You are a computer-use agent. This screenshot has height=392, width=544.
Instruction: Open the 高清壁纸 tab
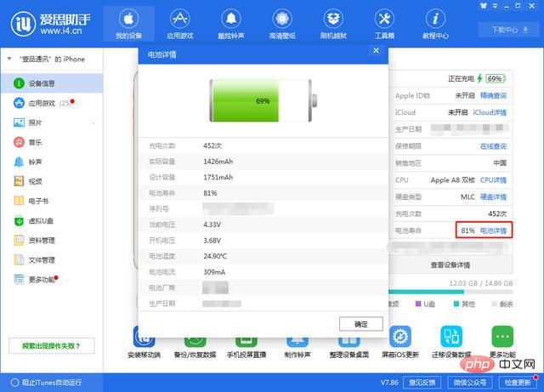coord(282,24)
